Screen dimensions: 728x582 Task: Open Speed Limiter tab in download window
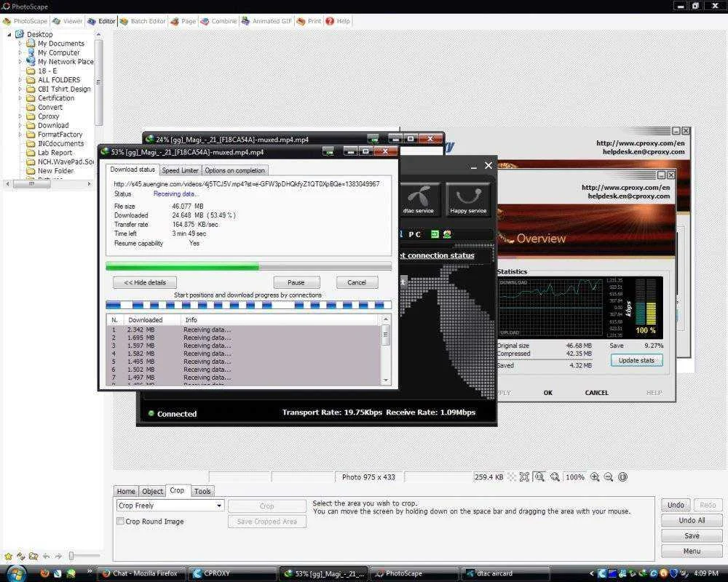pyautogui.click(x=180, y=170)
